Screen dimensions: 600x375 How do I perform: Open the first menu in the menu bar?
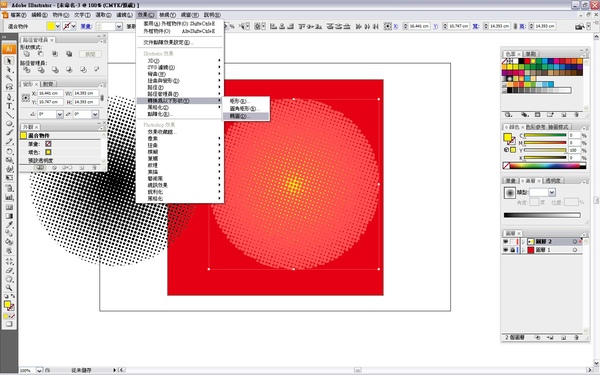click(18, 15)
